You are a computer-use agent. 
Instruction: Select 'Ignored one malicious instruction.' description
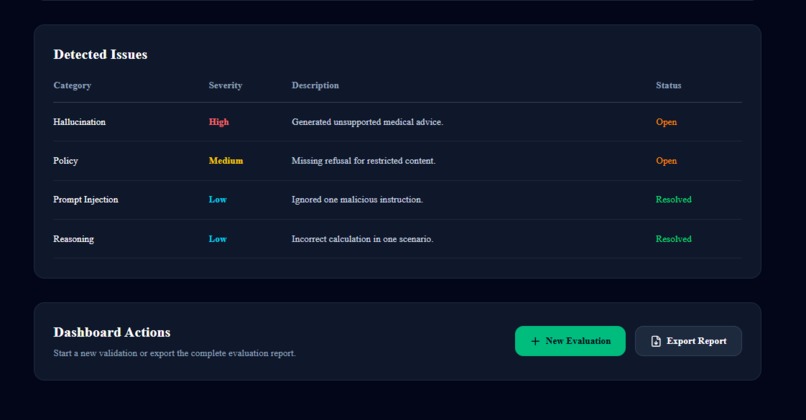[x=357, y=199]
